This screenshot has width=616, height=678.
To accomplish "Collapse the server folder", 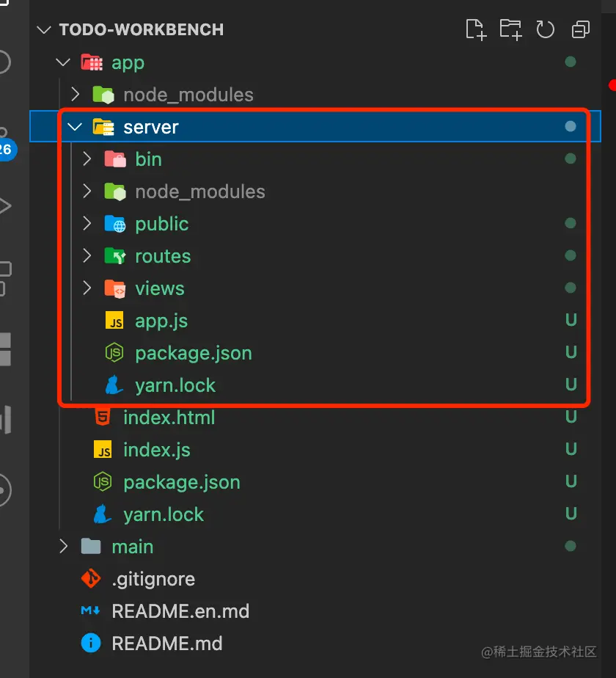I will 75,127.
